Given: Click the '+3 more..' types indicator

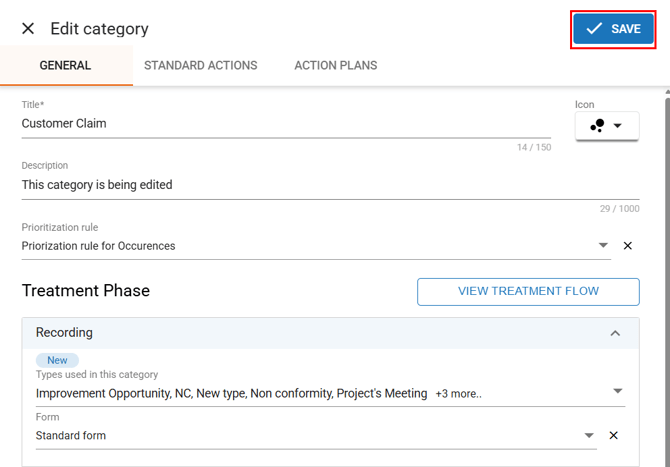Looking at the screenshot, I should coord(458,394).
